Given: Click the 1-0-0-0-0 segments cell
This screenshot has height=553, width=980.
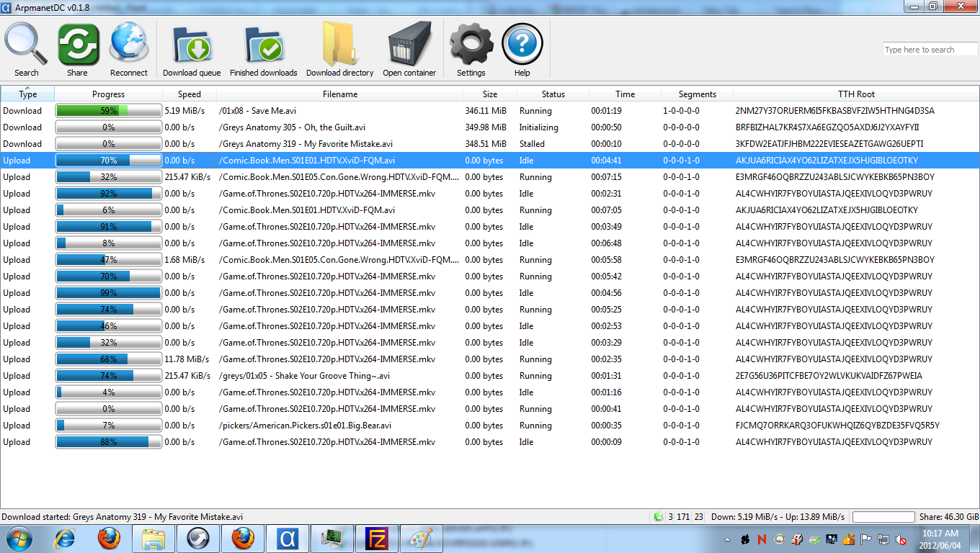Looking at the screenshot, I should tap(681, 111).
